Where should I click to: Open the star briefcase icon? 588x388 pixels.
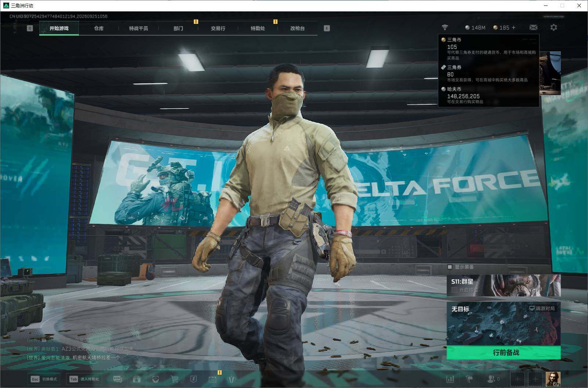coord(137,379)
